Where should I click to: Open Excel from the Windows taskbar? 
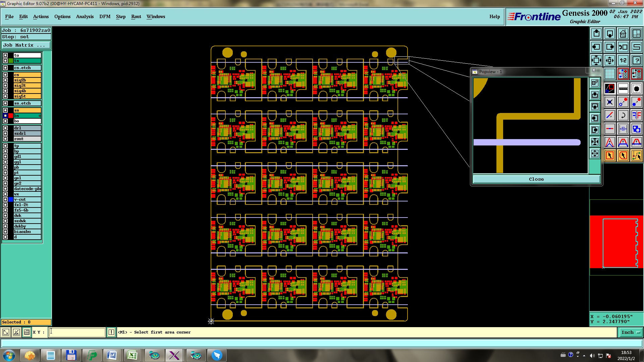[132, 355]
